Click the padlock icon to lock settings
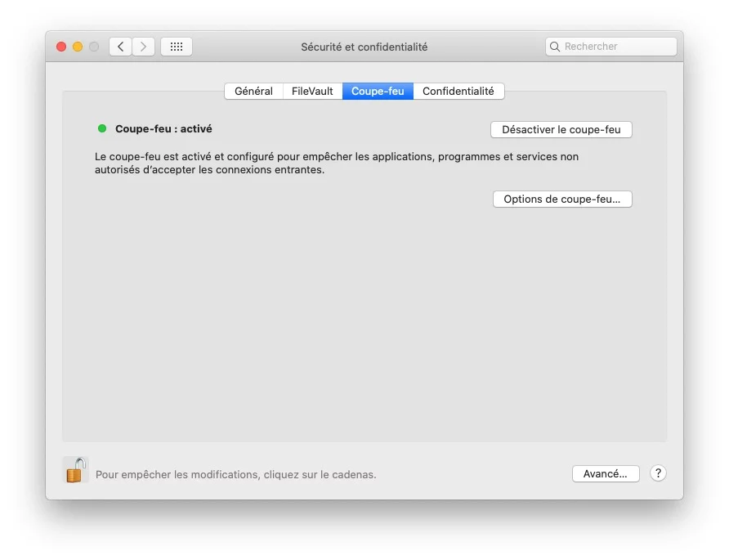The height and width of the screenshot is (560, 729). click(x=75, y=470)
